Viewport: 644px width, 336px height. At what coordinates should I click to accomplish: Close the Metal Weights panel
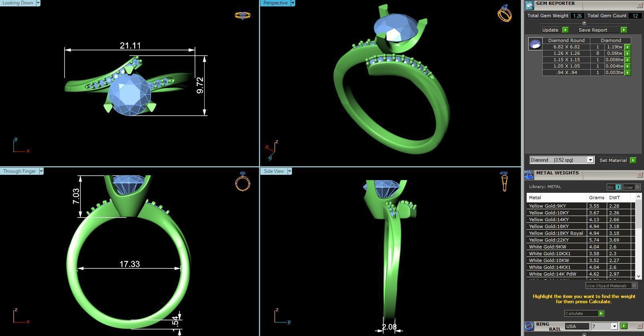(640, 175)
